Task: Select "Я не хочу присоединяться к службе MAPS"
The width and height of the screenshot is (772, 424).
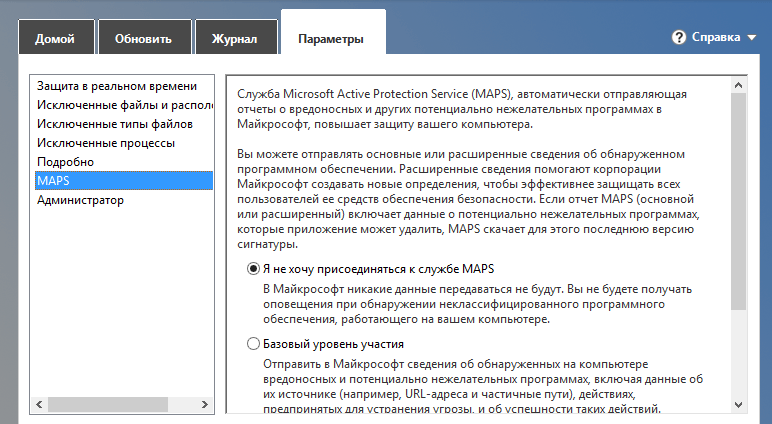Action: (x=253, y=269)
